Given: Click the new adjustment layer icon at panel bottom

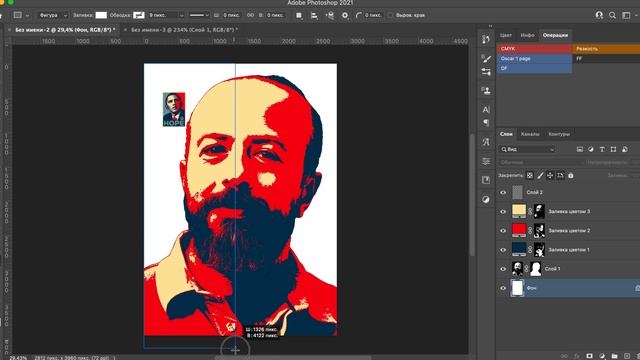Looking at the screenshot, I should 602,356.
